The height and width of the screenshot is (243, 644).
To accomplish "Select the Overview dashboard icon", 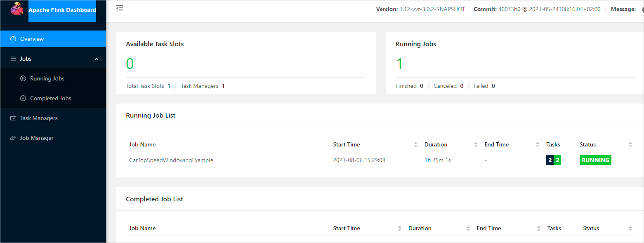I will (x=13, y=38).
